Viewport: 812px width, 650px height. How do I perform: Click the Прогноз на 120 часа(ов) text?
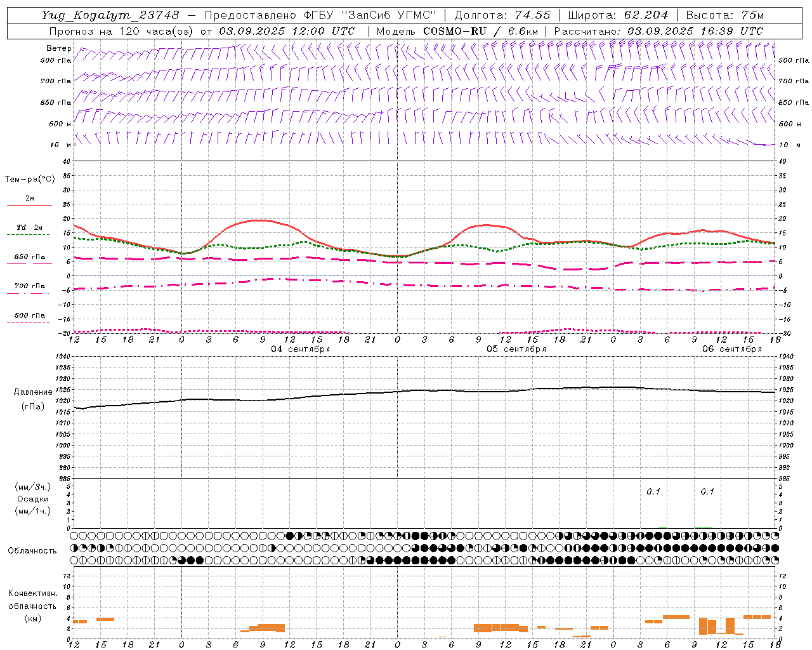click(121, 31)
